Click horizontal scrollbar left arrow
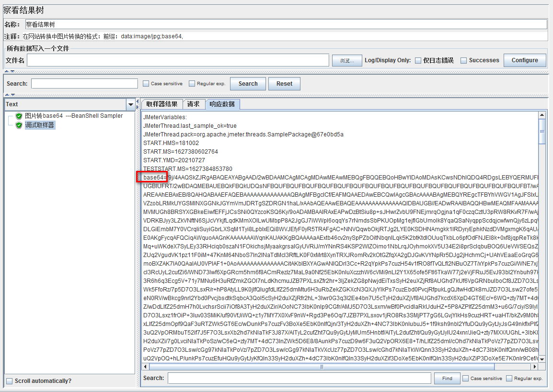Image resolution: width=553 pixels, height=392 pixels. (x=146, y=367)
